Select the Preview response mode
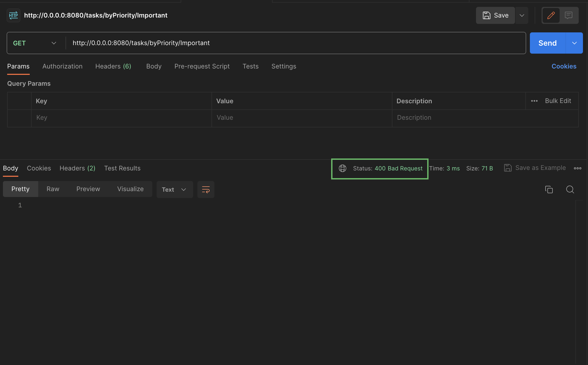The height and width of the screenshot is (365, 588). (88, 189)
